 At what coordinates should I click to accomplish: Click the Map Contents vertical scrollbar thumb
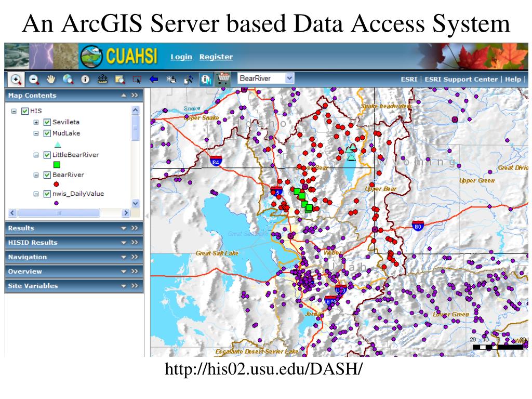pos(136,128)
